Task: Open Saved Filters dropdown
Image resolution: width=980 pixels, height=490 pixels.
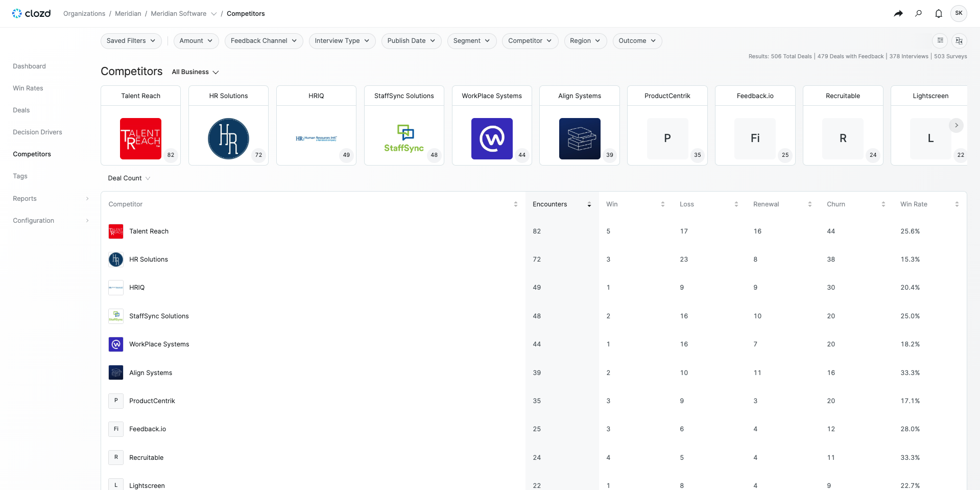Action: coord(131,41)
